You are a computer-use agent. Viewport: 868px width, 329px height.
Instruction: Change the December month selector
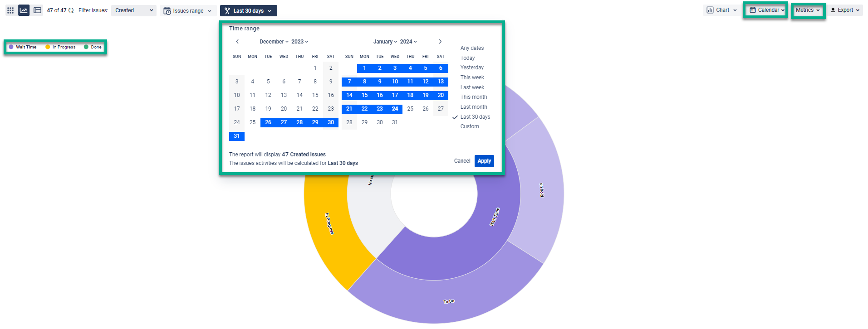pyautogui.click(x=274, y=42)
